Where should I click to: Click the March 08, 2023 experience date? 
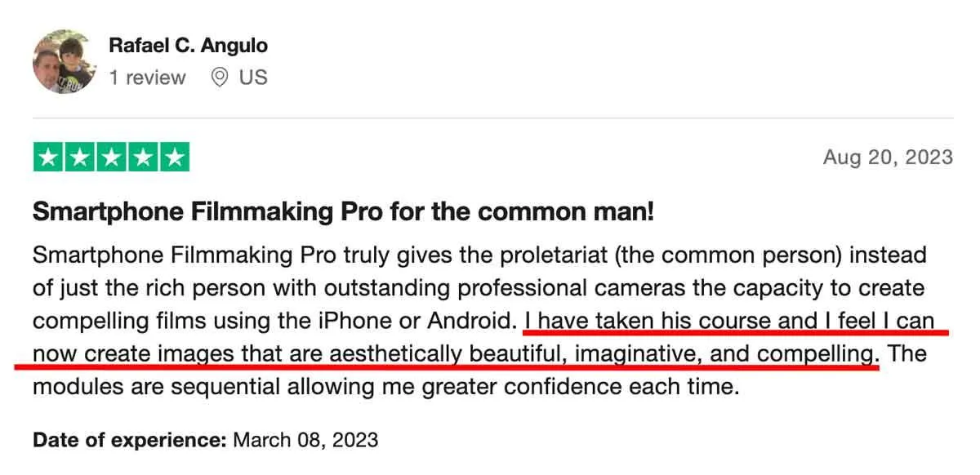[x=305, y=440]
